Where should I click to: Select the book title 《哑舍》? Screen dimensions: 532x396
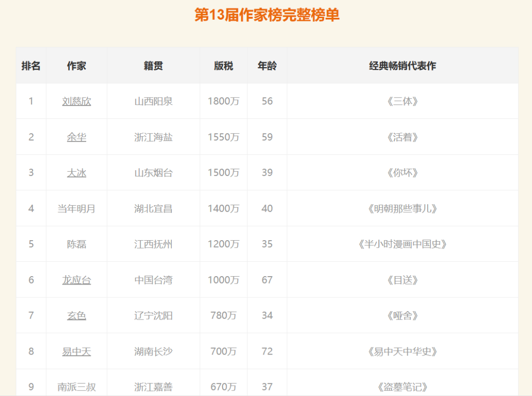[403, 316]
